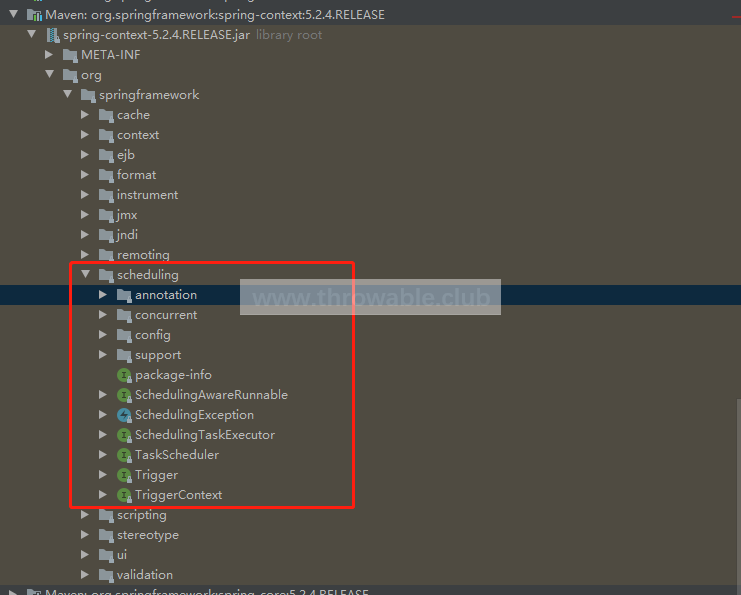Select the stereotype package name
The image size is (741, 595).
pyautogui.click(x=148, y=535)
